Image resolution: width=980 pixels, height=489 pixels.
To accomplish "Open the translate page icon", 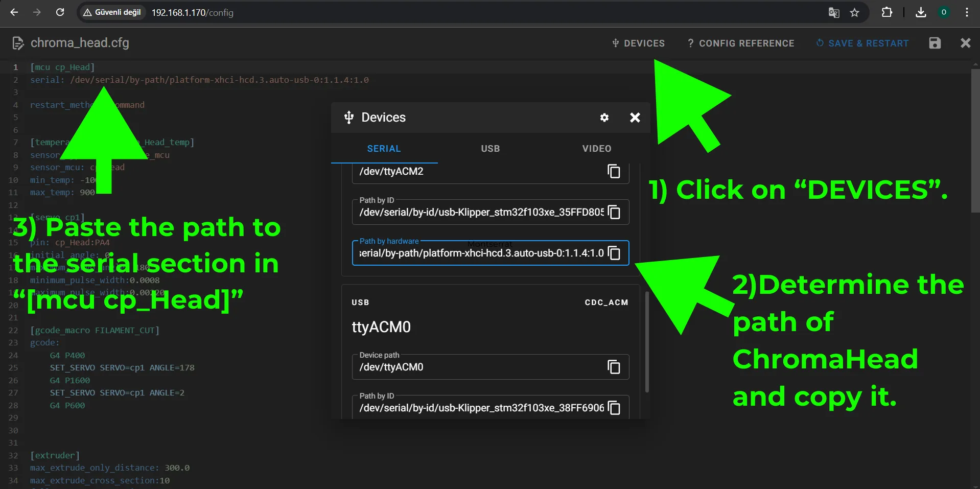I will pos(834,12).
